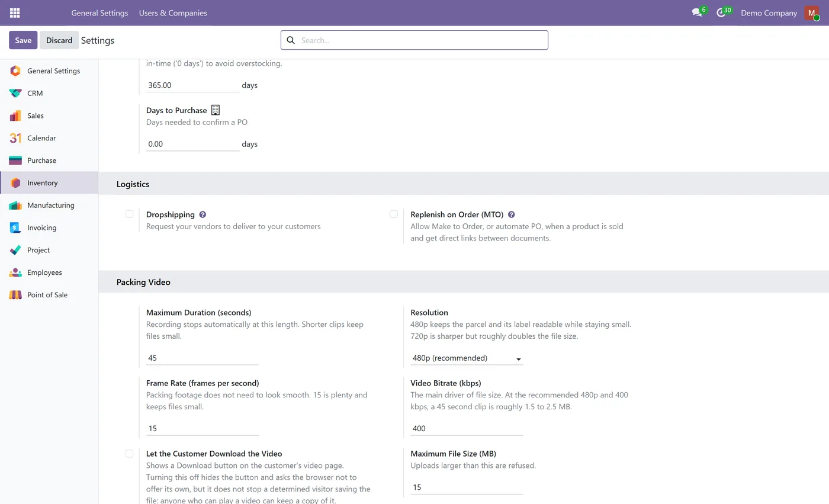Open the user avatar menu

tap(812, 12)
